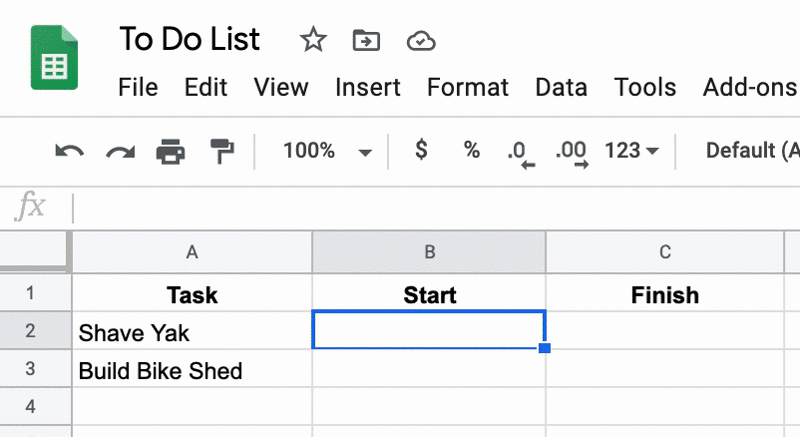
Task: Print the spreadsheet
Action: click(170, 151)
